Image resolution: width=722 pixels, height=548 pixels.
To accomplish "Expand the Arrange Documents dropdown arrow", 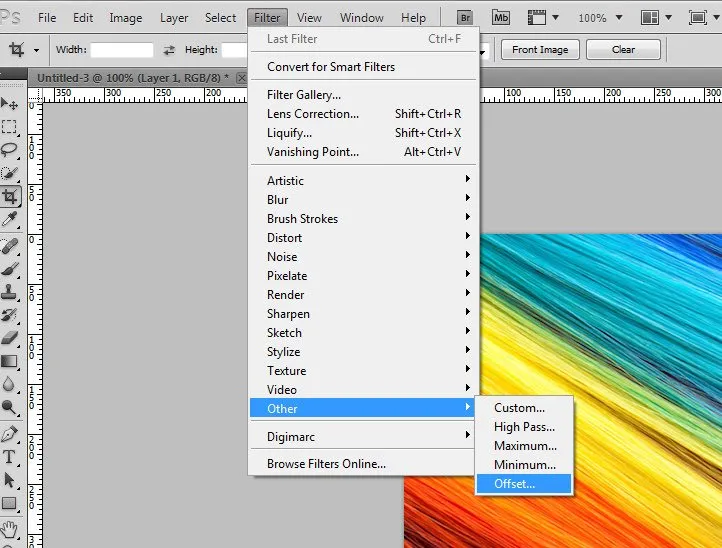I will tap(669, 17).
